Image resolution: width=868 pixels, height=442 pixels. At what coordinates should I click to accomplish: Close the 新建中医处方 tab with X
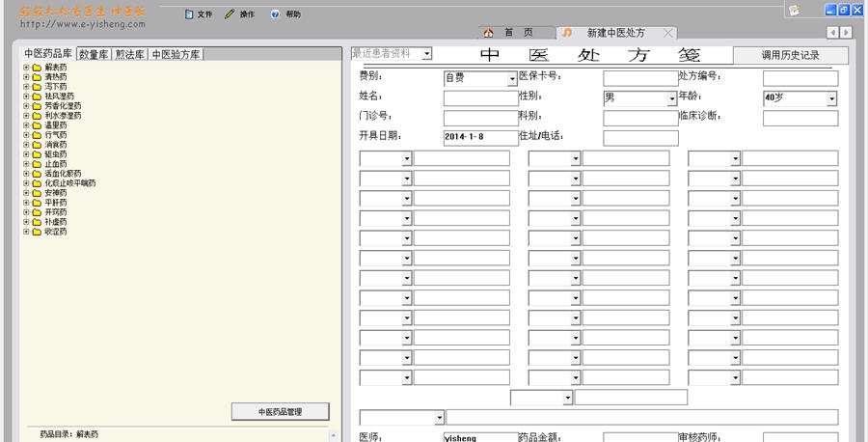(x=668, y=33)
